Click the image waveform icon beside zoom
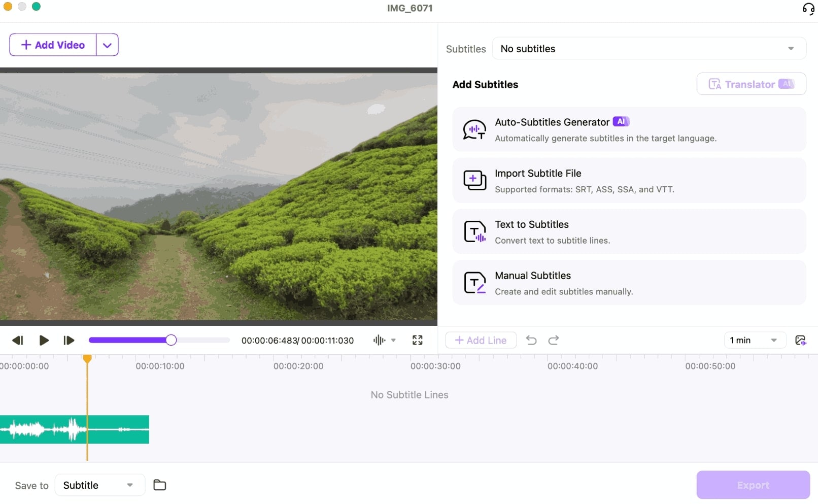818x504 pixels. (801, 340)
